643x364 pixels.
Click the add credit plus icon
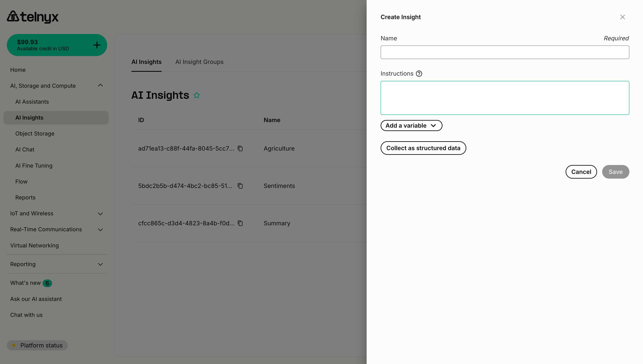click(x=97, y=45)
